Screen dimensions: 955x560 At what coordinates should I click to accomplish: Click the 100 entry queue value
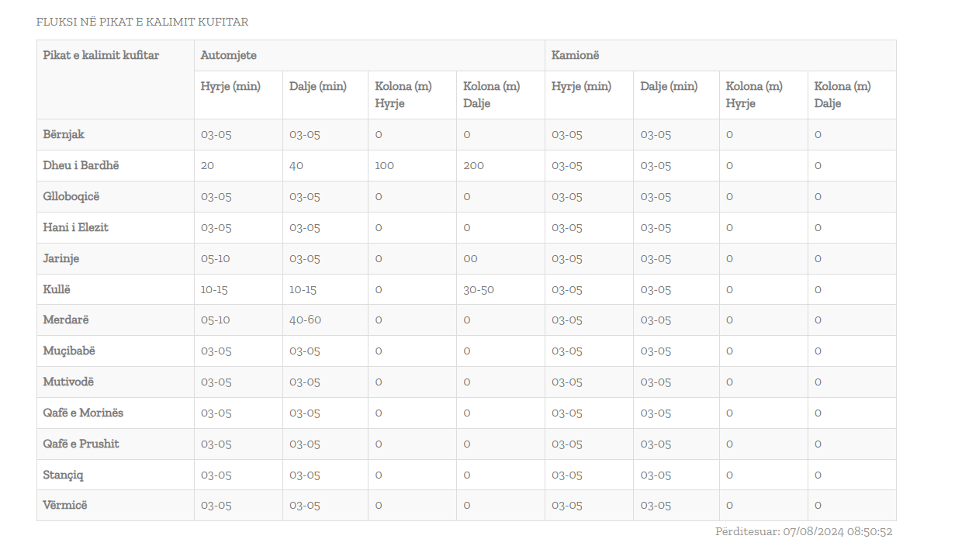(x=384, y=166)
